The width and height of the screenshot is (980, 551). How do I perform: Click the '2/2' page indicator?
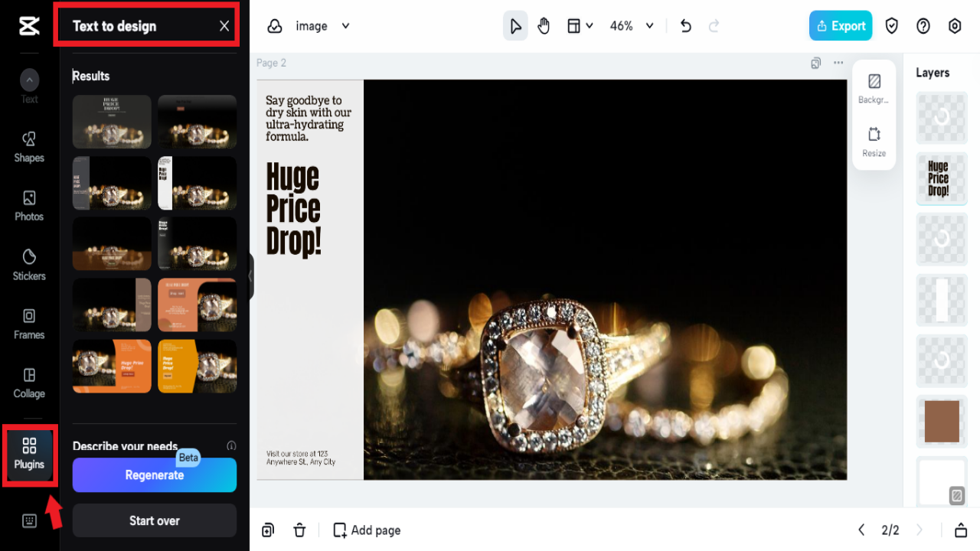890,530
